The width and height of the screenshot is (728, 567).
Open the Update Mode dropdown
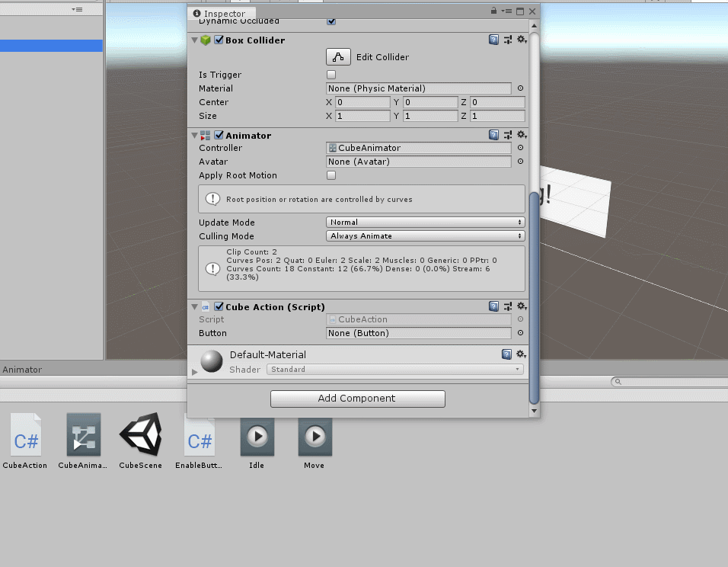(x=424, y=222)
